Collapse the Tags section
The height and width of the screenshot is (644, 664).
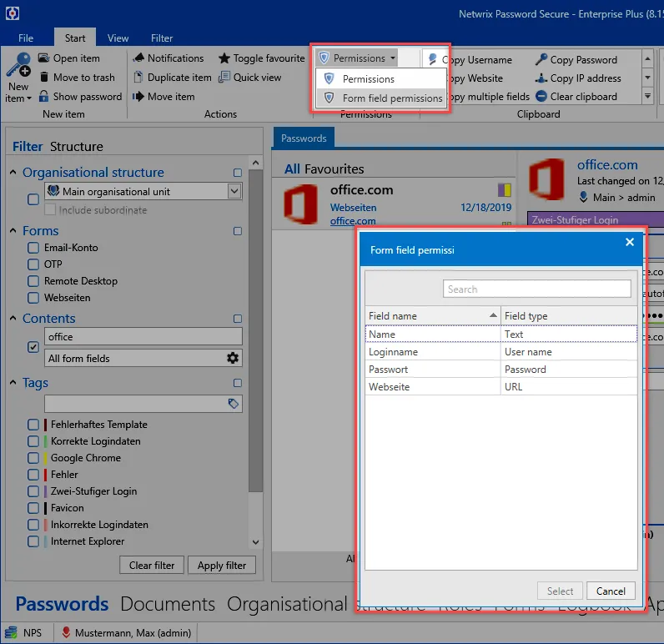pyautogui.click(x=13, y=382)
